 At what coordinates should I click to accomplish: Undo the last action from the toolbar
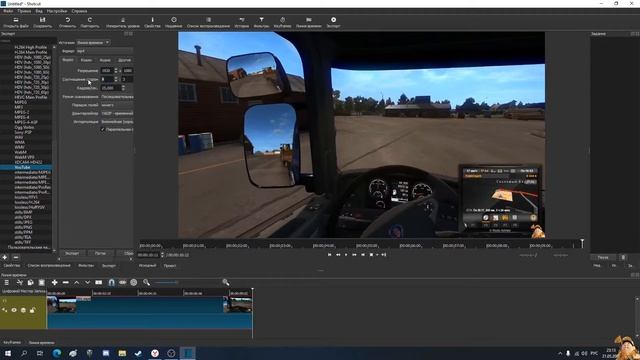point(67,22)
